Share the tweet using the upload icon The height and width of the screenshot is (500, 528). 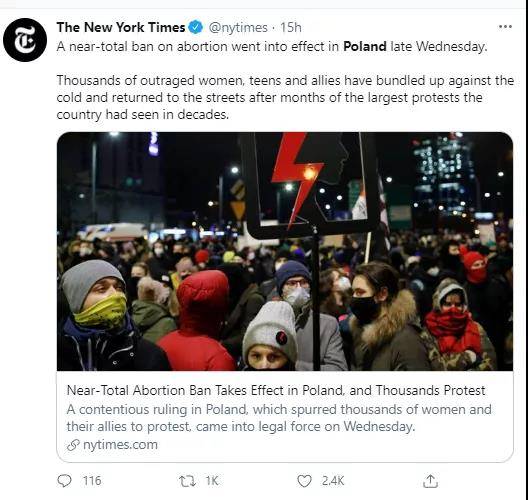tap(430, 481)
